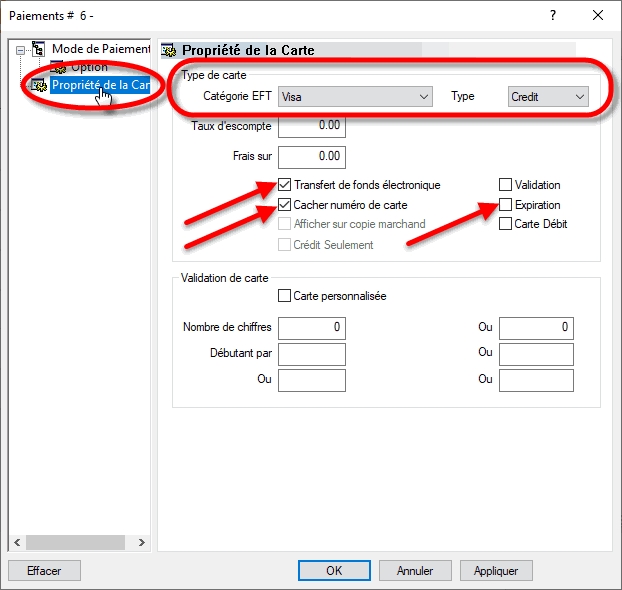Click the Effacer button

44,570
